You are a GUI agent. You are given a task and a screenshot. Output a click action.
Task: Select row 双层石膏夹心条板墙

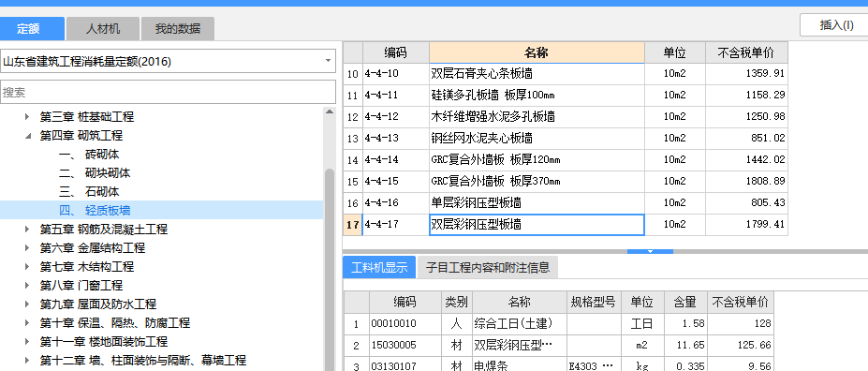tap(566, 73)
